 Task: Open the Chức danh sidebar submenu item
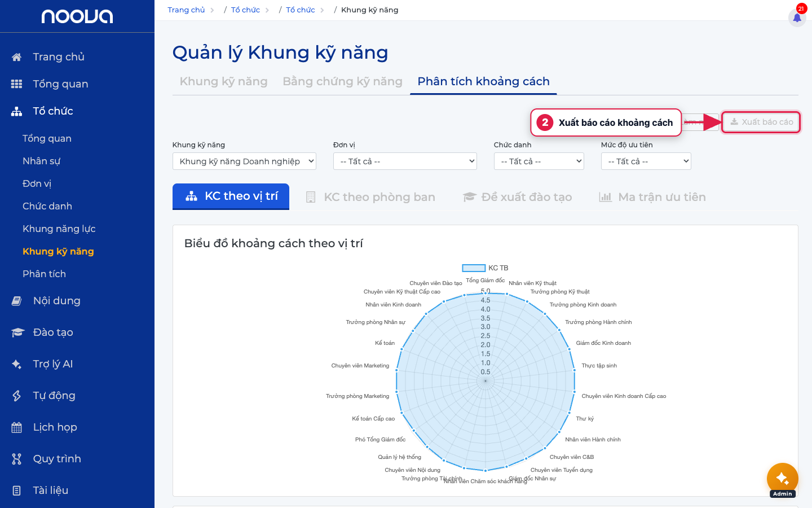tap(47, 206)
